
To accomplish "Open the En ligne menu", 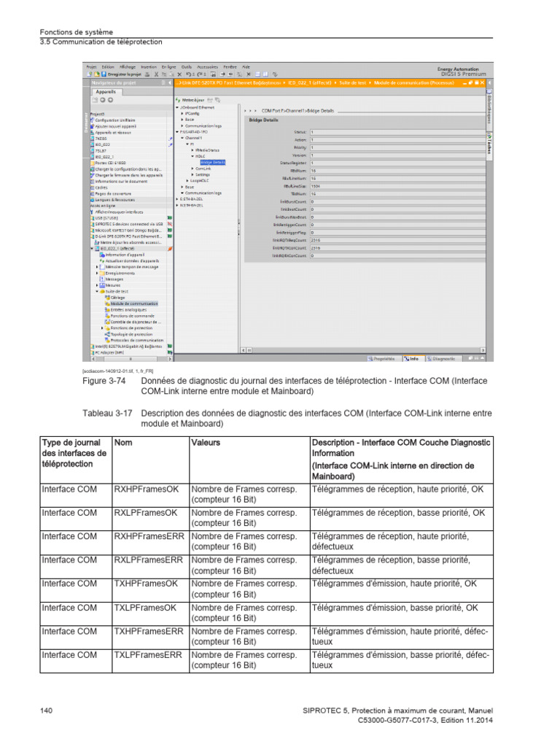I will [x=169, y=66].
